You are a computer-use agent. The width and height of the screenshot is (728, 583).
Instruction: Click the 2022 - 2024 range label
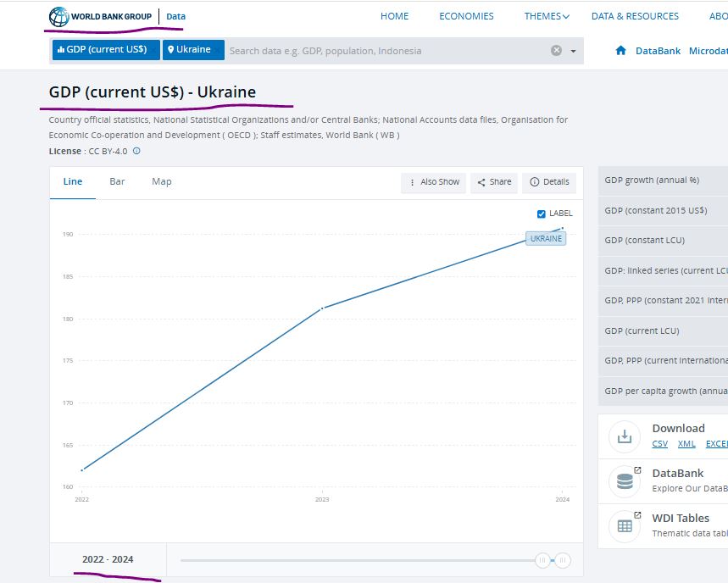pos(108,559)
